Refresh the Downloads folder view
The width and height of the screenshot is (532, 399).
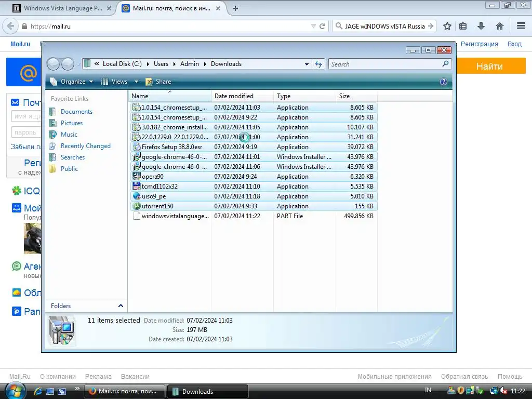[x=318, y=64]
